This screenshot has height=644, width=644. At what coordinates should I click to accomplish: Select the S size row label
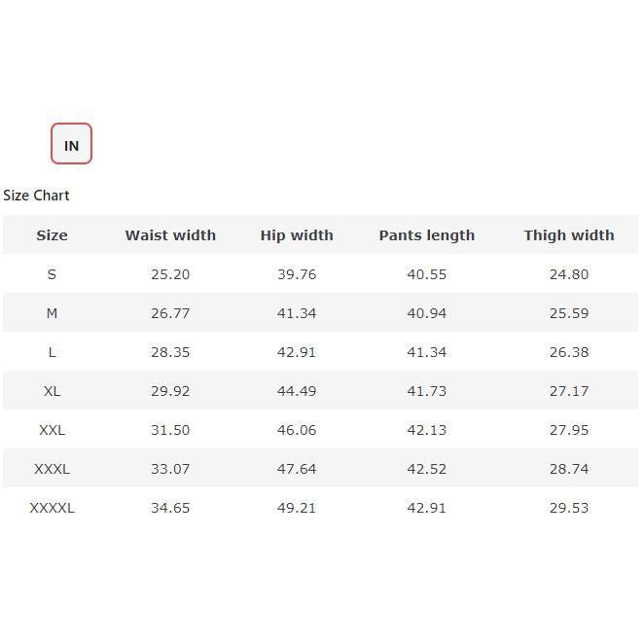coord(52,274)
